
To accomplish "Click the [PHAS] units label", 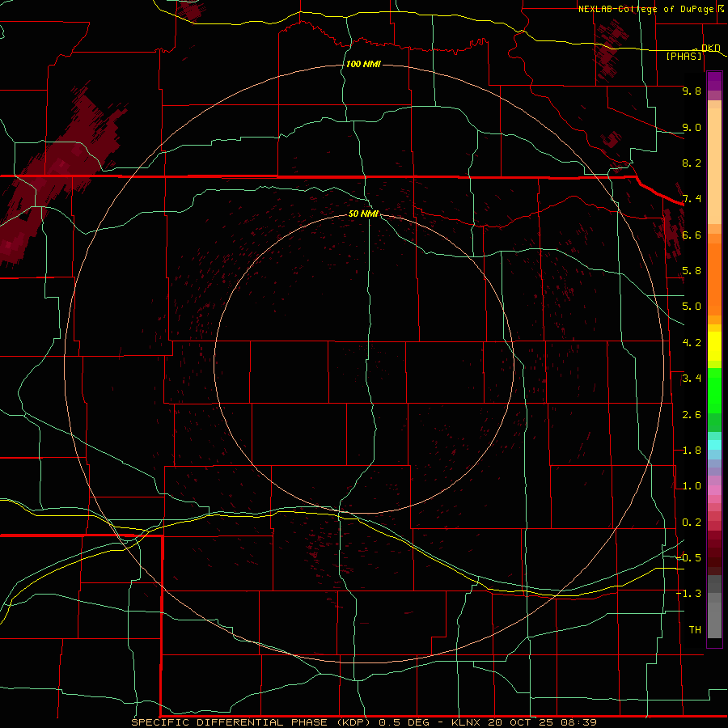I will pos(684,56).
